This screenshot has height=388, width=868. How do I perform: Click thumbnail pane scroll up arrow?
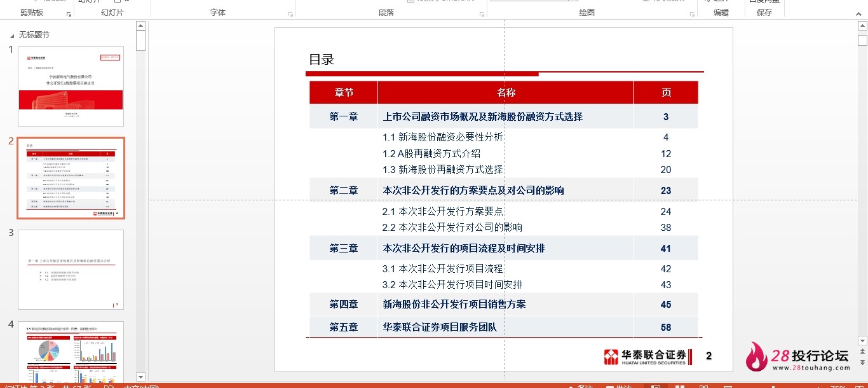point(141,26)
